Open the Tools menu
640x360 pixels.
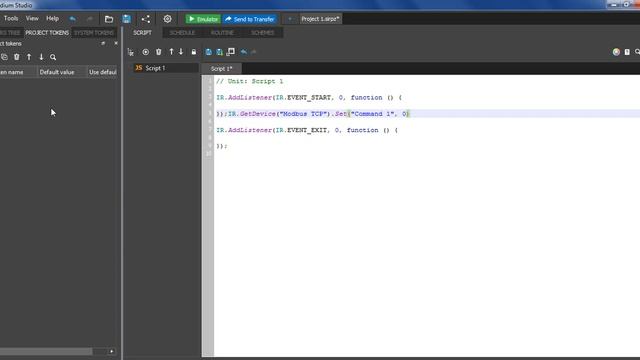click(x=11, y=18)
